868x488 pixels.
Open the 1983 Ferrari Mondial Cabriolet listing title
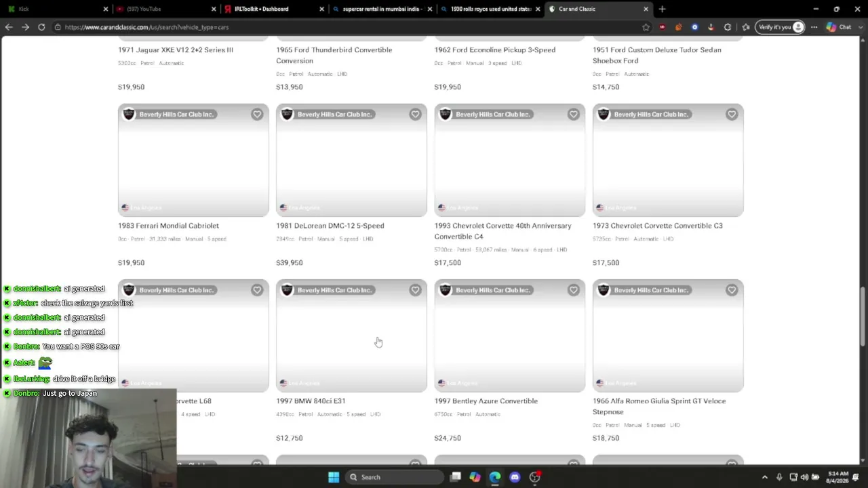pyautogui.click(x=168, y=226)
